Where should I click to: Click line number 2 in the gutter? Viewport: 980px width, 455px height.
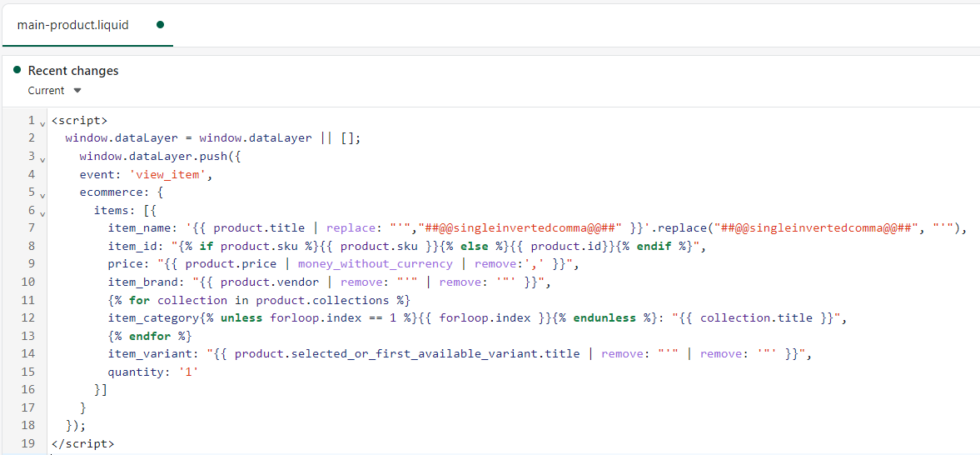click(x=32, y=138)
